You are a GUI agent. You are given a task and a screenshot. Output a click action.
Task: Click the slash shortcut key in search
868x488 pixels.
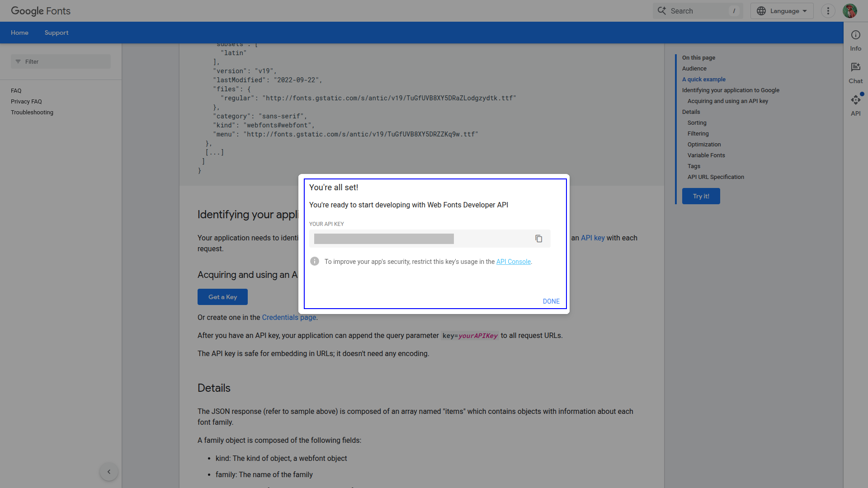pyautogui.click(x=734, y=11)
